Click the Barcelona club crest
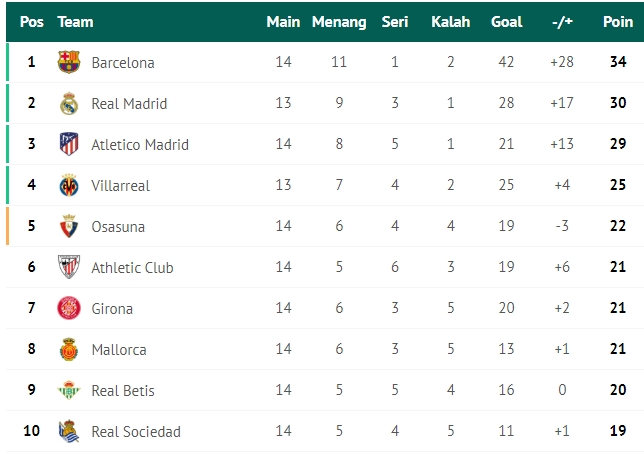The image size is (644, 454). tap(69, 62)
